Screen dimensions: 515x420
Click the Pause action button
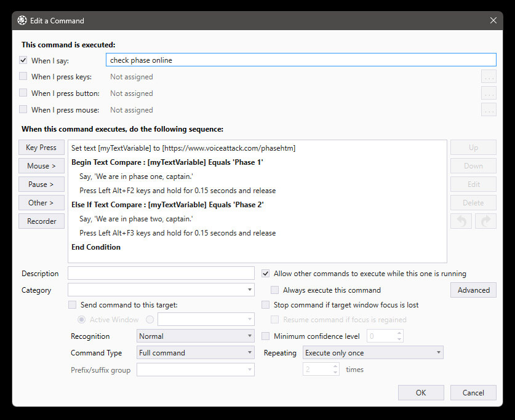pyautogui.click(x=41, y=184)
